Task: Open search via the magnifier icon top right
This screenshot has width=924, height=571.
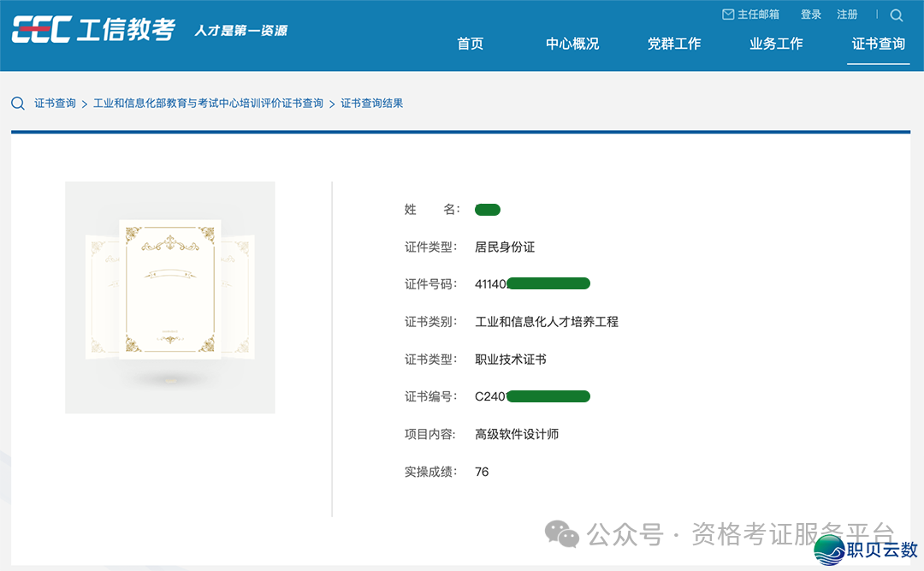Action: [x=896, y=15]
